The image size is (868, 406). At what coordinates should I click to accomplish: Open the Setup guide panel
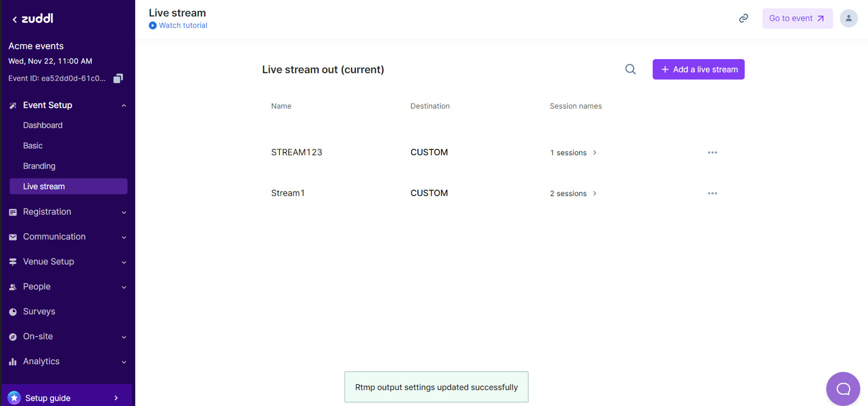tap(67, 398)
